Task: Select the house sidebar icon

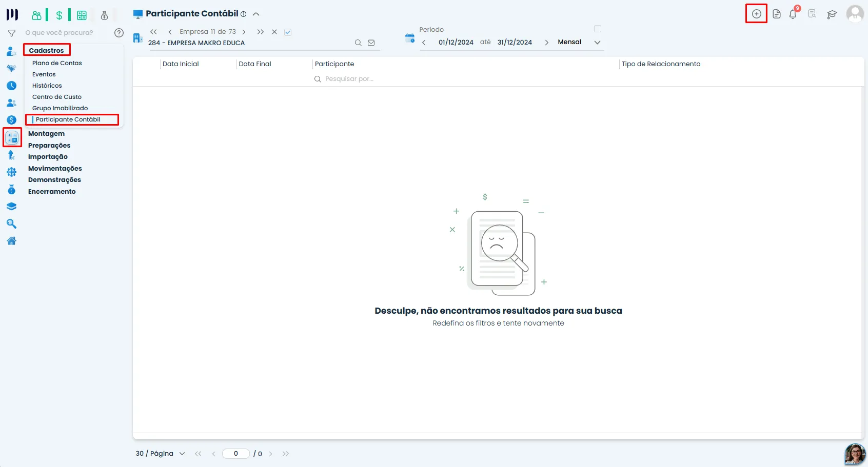Action: (x=12, y=241)
